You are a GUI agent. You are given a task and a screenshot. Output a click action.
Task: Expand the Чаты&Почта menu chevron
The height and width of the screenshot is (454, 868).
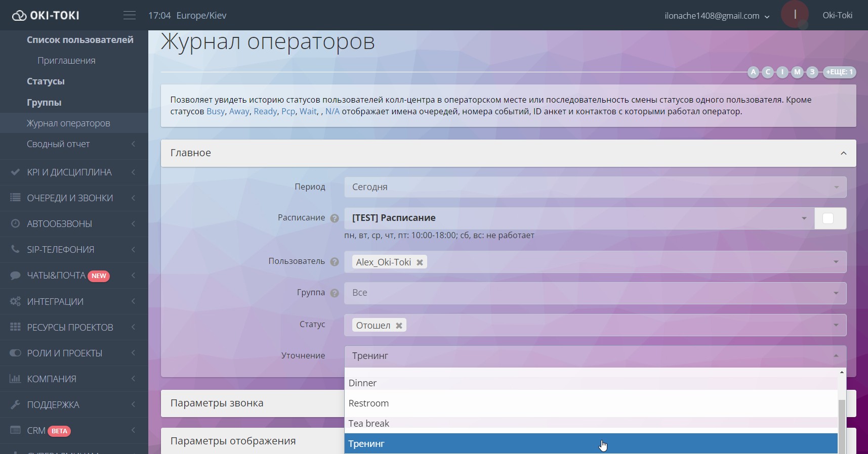[x=133, y=276]
